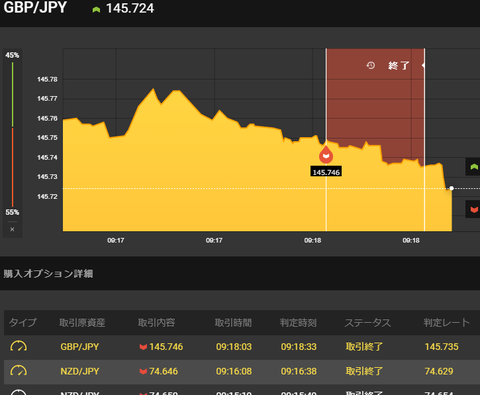The image size is (480, 395).
Task: Click 取引終了 status in GBP/JPY row
Action: click(x=364, y=347)
